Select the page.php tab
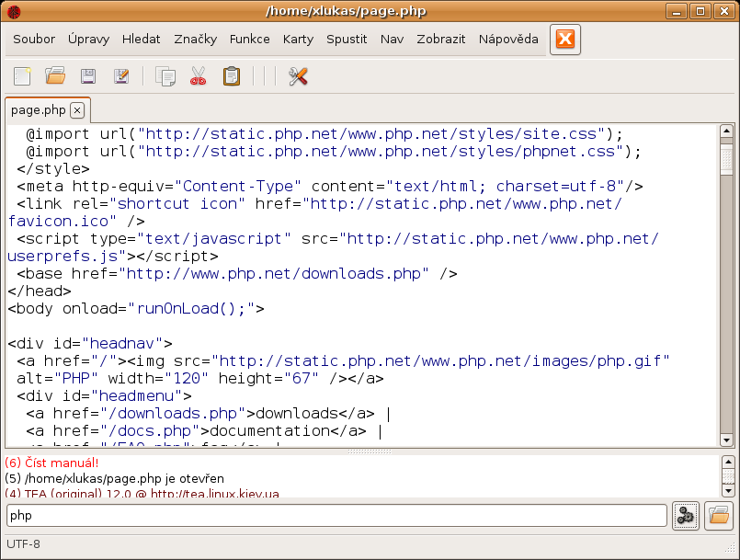Image resolution: width=740 pixels, height=560 pixels. (39, 110)
